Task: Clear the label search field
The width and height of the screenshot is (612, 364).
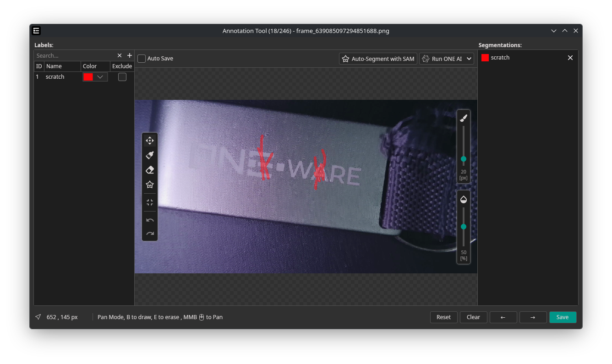Action: pos(120,55)
